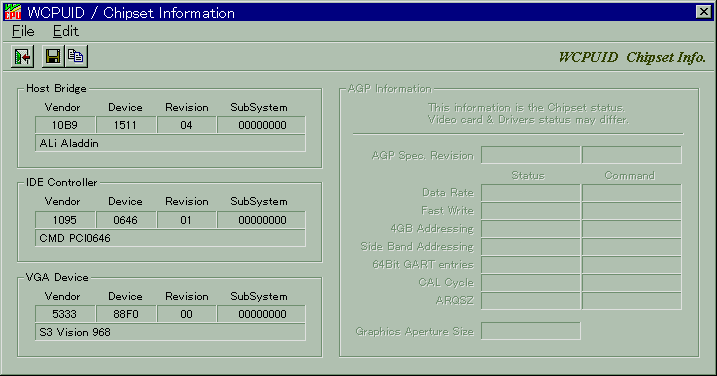Click the IDE Controller group label
The width and height of the screenshot is (717, 376).
(x=61, y=183)
